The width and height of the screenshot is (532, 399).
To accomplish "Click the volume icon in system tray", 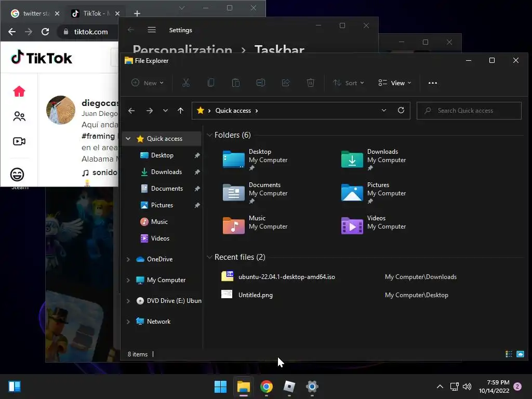I will click(x=467, y=387).
